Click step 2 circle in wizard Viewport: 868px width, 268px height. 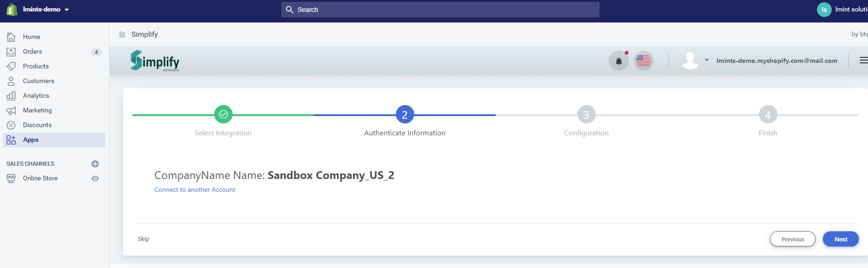[x=405, y=114]
